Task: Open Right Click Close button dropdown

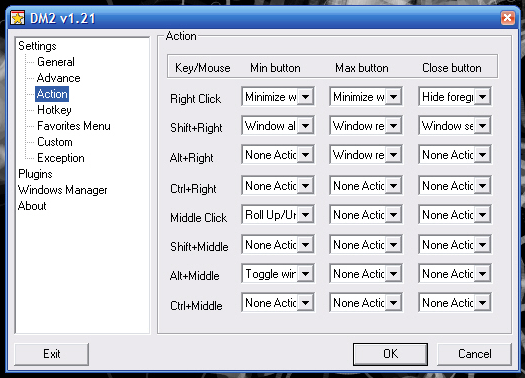Action: [482, 97]
